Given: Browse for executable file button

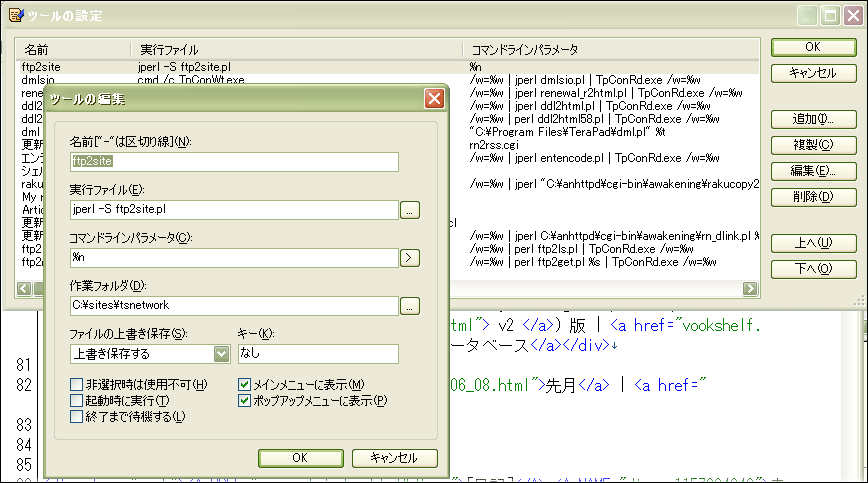Looking at the screenshot, I should coord(410,210).
